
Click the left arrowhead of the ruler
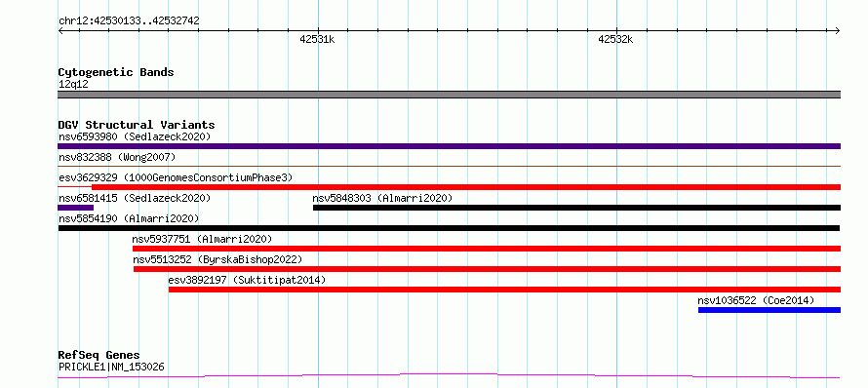(60, 30)
